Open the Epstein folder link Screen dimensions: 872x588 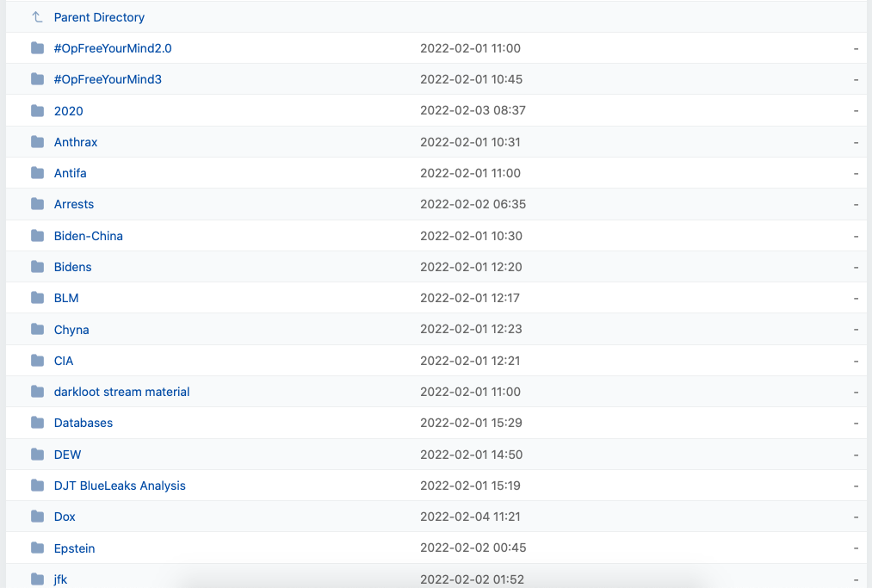[x=75, y=548]
